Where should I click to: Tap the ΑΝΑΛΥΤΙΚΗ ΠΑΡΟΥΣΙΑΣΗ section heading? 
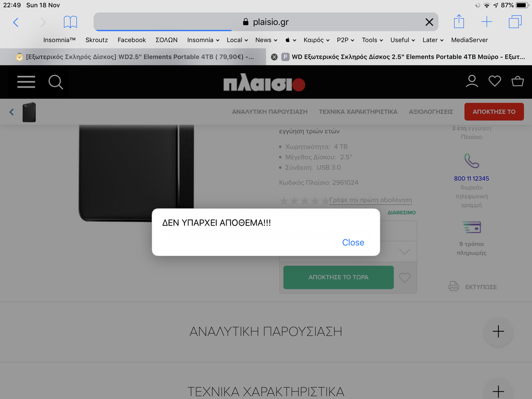point(265,331)
